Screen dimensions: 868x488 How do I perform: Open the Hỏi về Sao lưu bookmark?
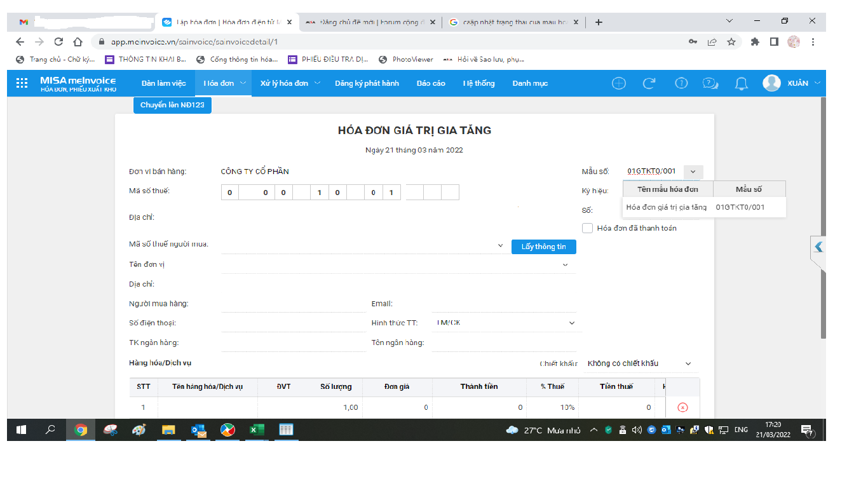tap(484, 60)
